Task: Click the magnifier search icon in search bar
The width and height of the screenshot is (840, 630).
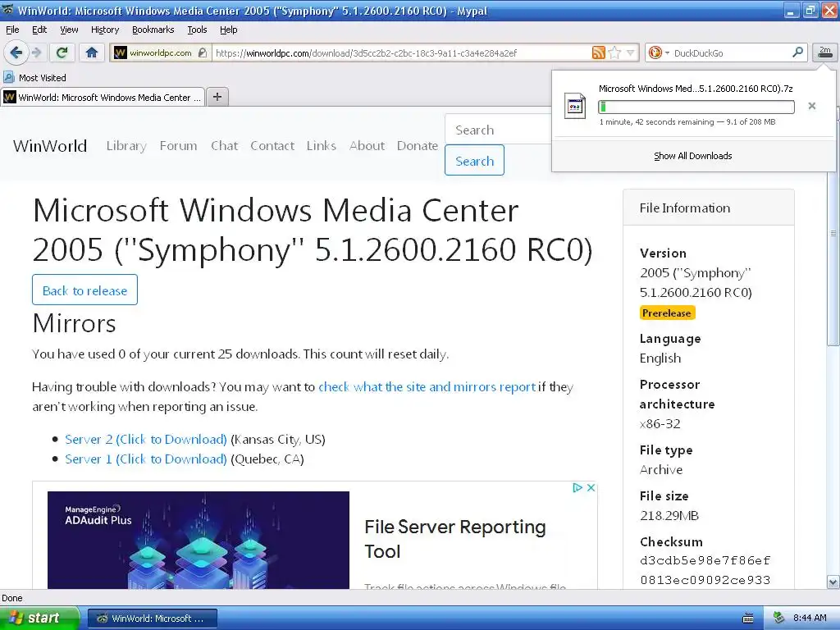Action: click(x=797, y=52)
